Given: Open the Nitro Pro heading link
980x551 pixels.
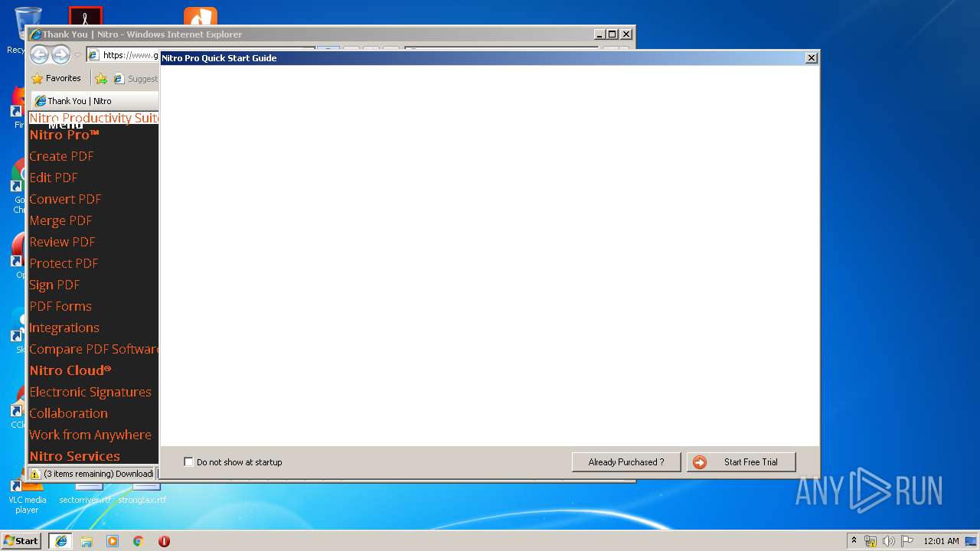Looking at the screenshot, I should 64,135.
